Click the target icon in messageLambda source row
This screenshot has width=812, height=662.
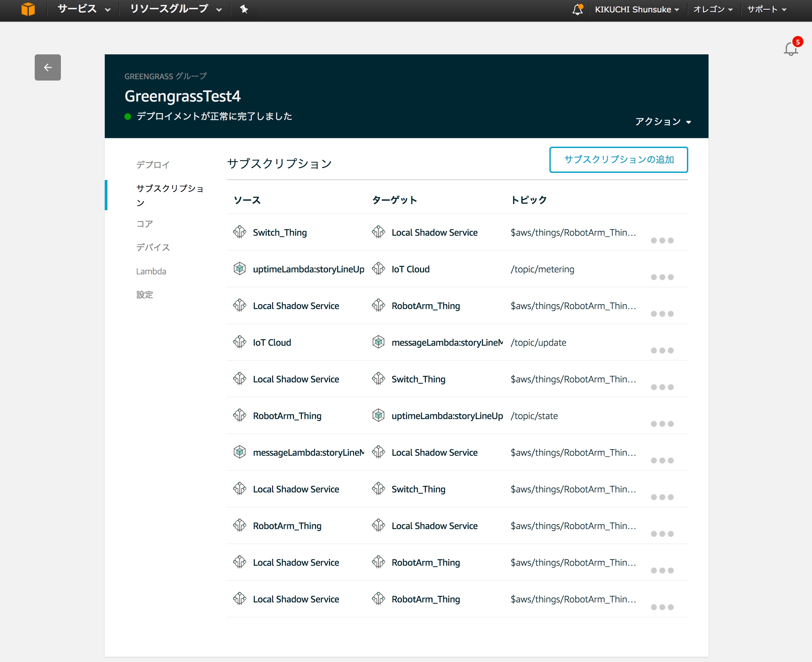(x=378, y=452)
